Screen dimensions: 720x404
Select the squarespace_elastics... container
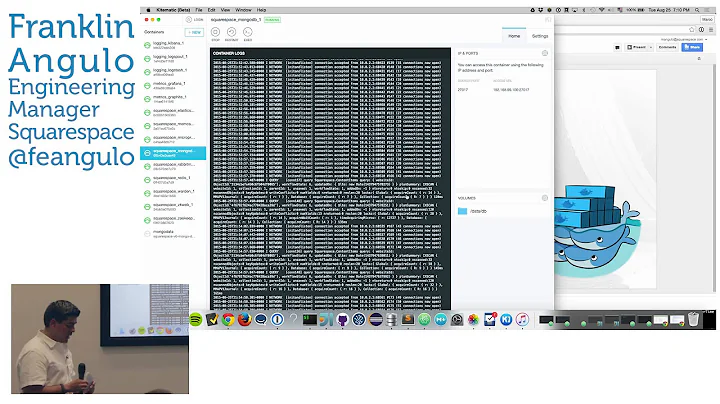click(x=173, y=112)
